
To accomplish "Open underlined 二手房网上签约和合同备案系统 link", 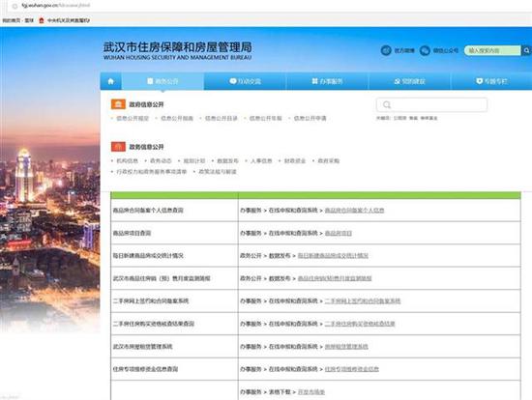I will coord(363,301).
